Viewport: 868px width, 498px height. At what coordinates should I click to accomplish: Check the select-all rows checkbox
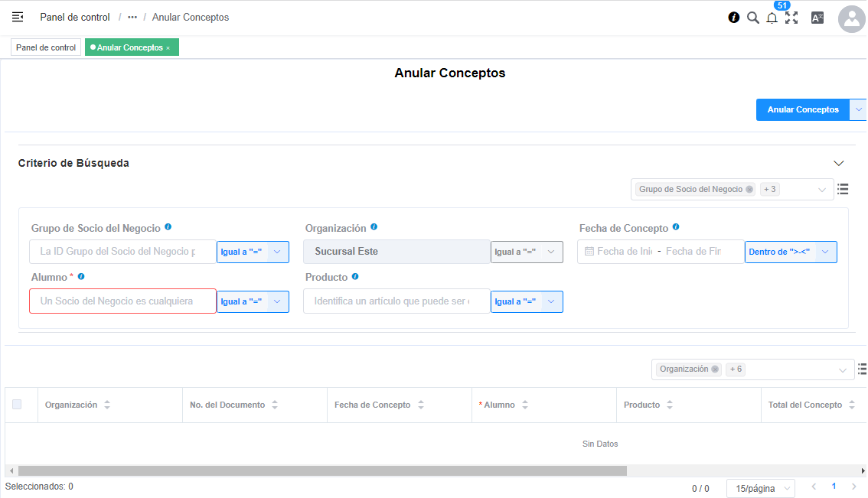click(x=17, y=405)
